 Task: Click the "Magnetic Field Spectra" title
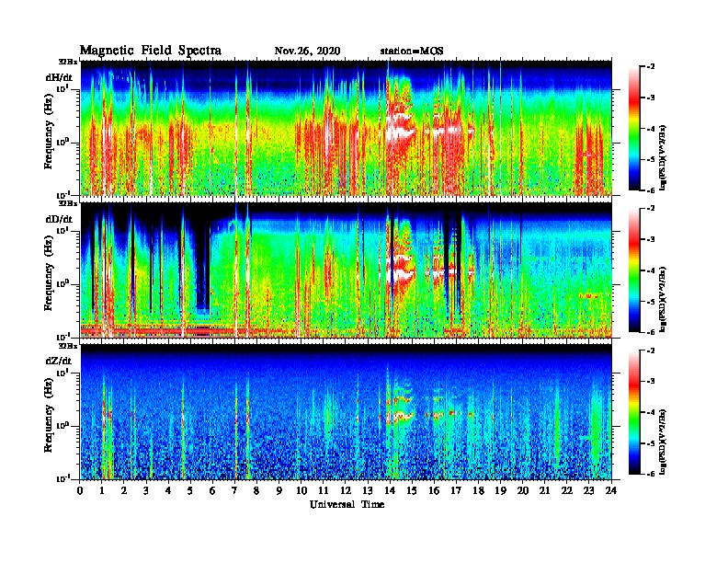[151, 51]
